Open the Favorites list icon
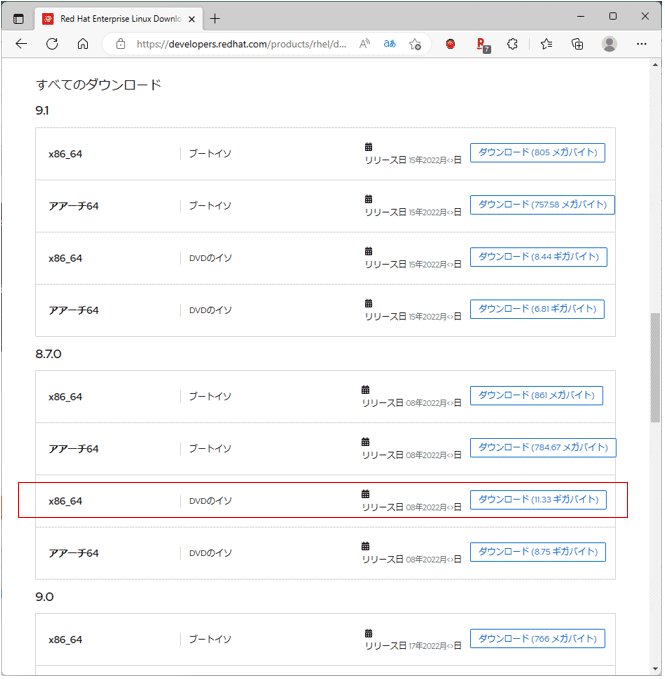This screenshot has height=679, width=665. pyautogui.click(x=546, y=44)
